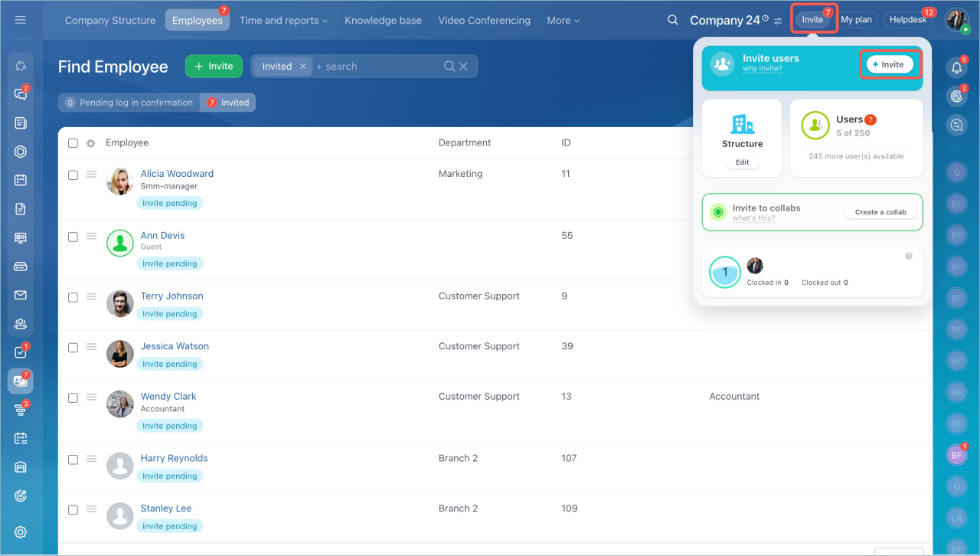Follow the 'what's this?' link under Invite to collabs
The height and width of the screenshot is (556, 980).
753,218
